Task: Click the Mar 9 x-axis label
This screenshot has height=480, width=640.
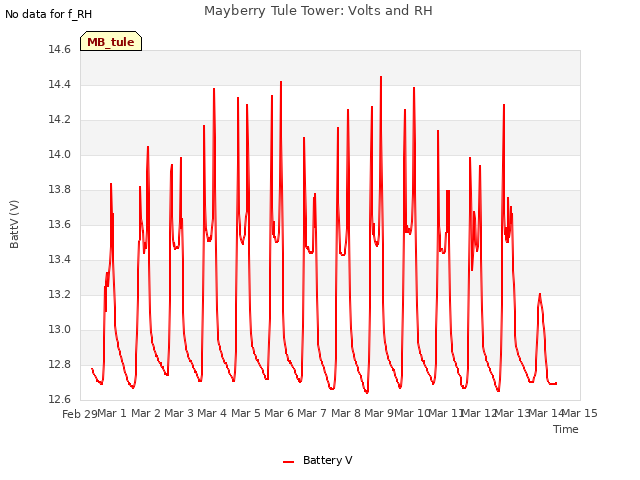Action: pos(379,413)
